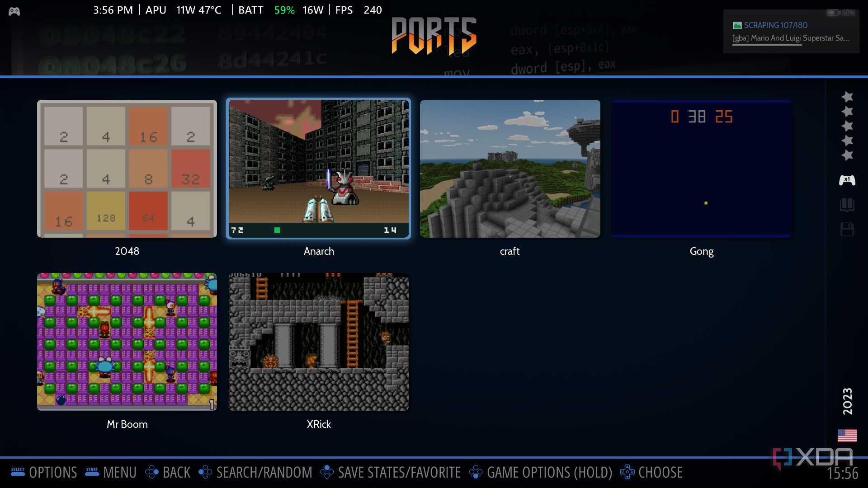The height and width of the screenshot is (488, 868).
Task: Select the XRick game thumbnail
Action: 319,342
